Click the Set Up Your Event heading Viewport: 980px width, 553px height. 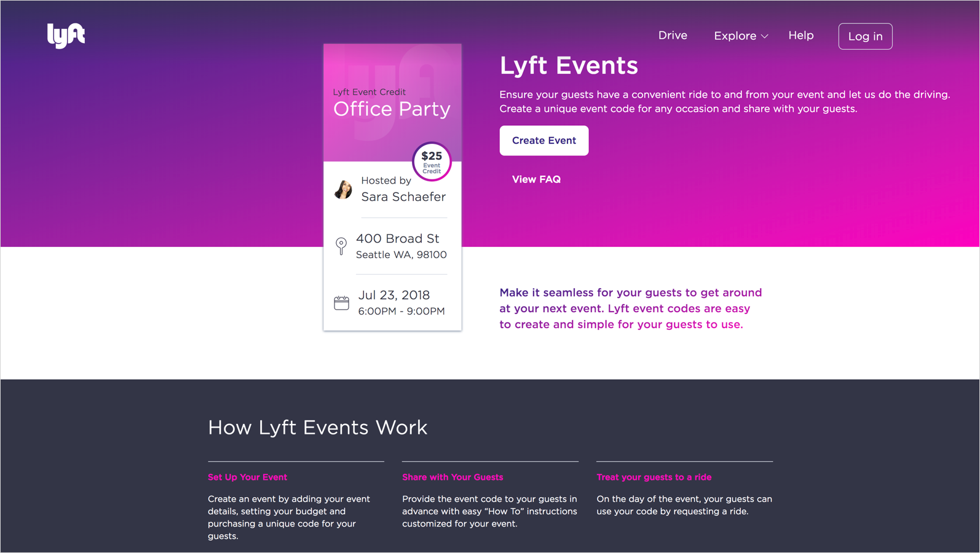tap(247, 477)
